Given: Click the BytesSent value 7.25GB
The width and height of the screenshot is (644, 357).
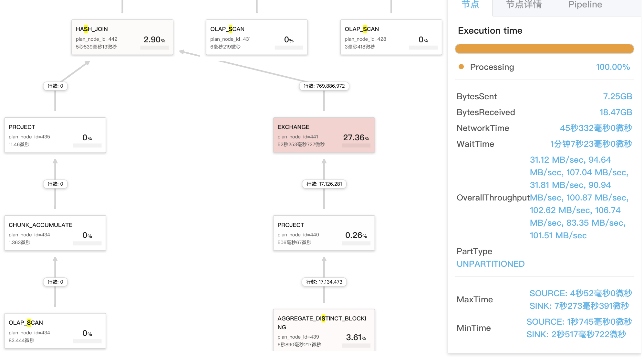Looking at the screenshot, I should coord(617,96).
